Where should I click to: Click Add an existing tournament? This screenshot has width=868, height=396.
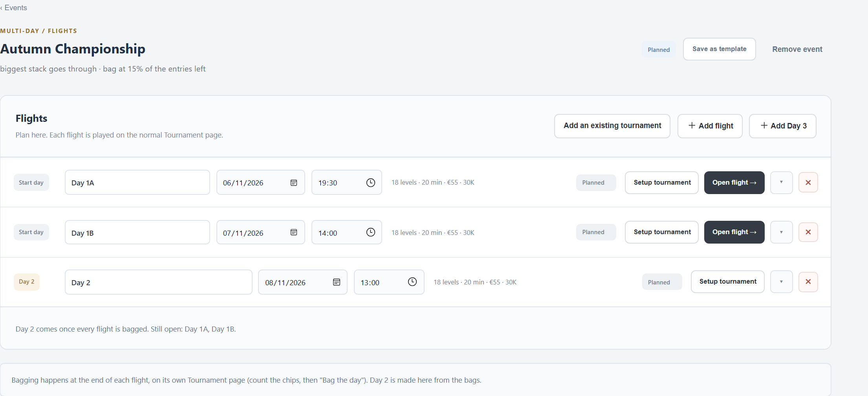[612, 126]
